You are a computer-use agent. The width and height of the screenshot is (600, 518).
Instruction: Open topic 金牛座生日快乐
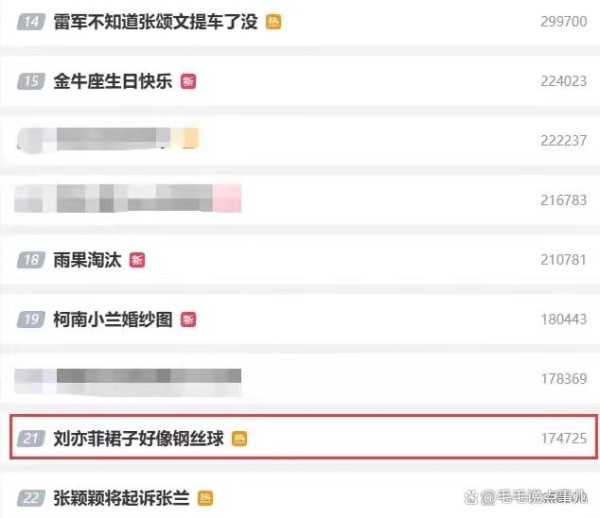(113, 81)
